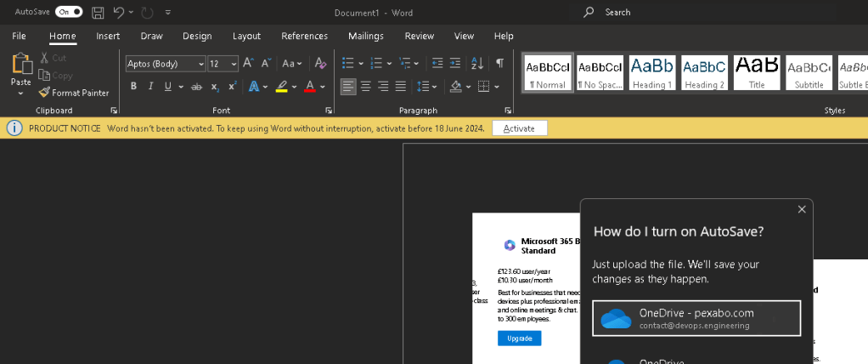Click the blue Upgrade button
This screenshot has height=364, width=868.
pyautogui.click(x=519, y=338)
